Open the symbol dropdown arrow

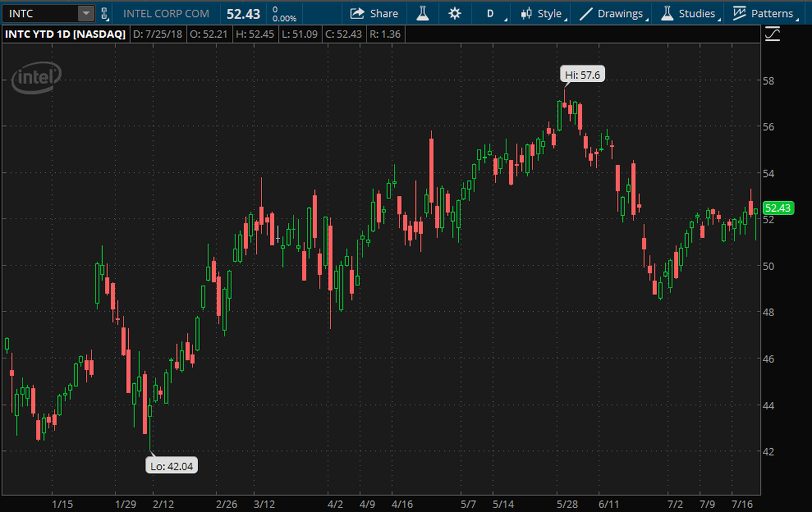coord(86,13)
